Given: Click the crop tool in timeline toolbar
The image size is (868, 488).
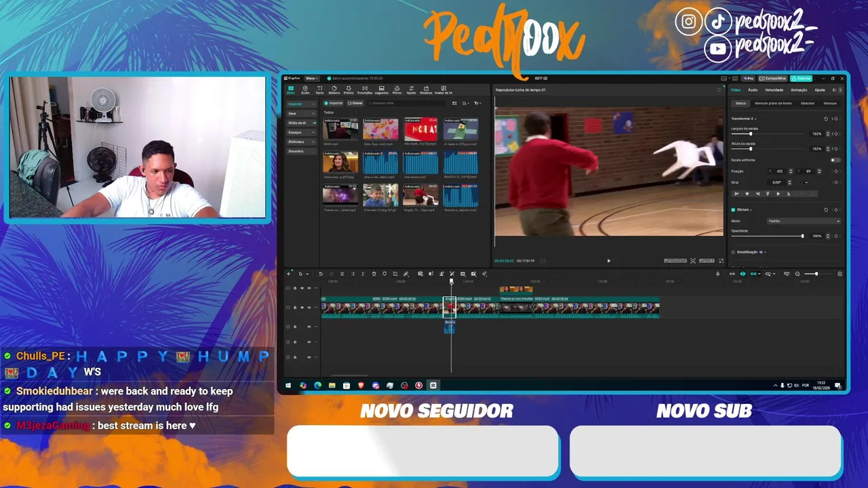Looking at the screenshot, I should tap(395, 274).
